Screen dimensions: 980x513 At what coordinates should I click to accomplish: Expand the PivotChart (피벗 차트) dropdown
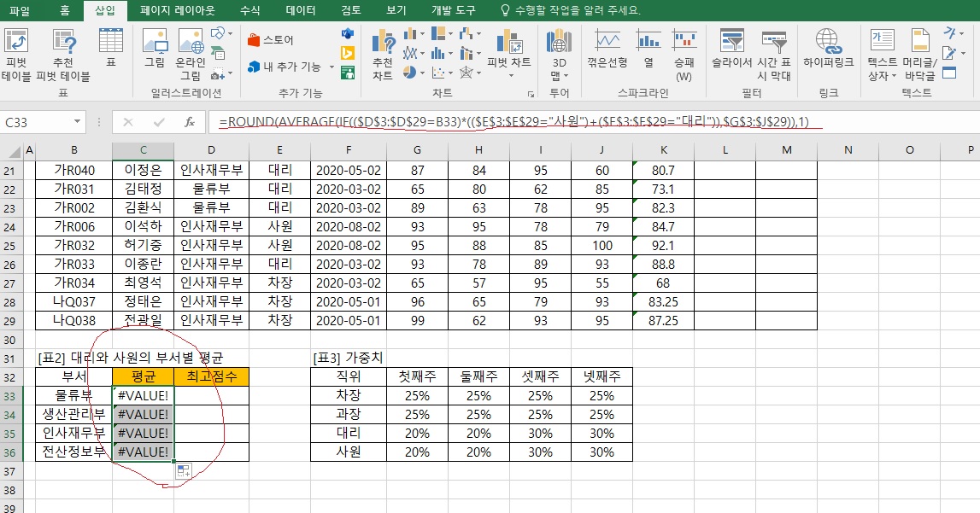pyautogui.click(x=508, y=63)
